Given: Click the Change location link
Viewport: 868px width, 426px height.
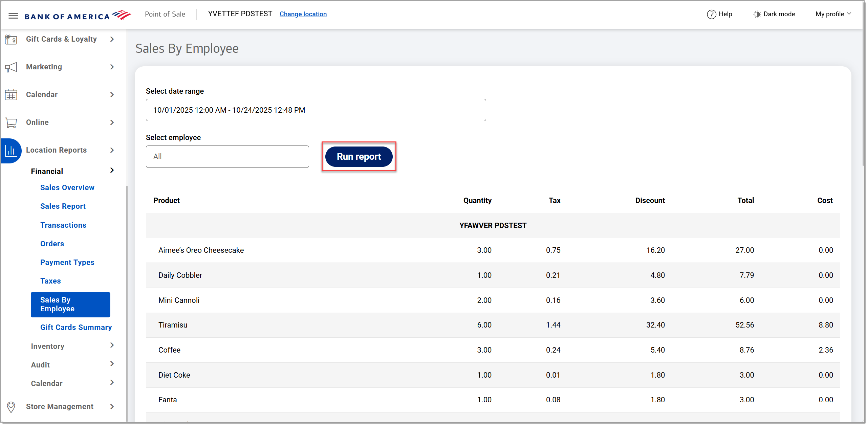Looking at the screenshot, I should click(x=303, y=14).
